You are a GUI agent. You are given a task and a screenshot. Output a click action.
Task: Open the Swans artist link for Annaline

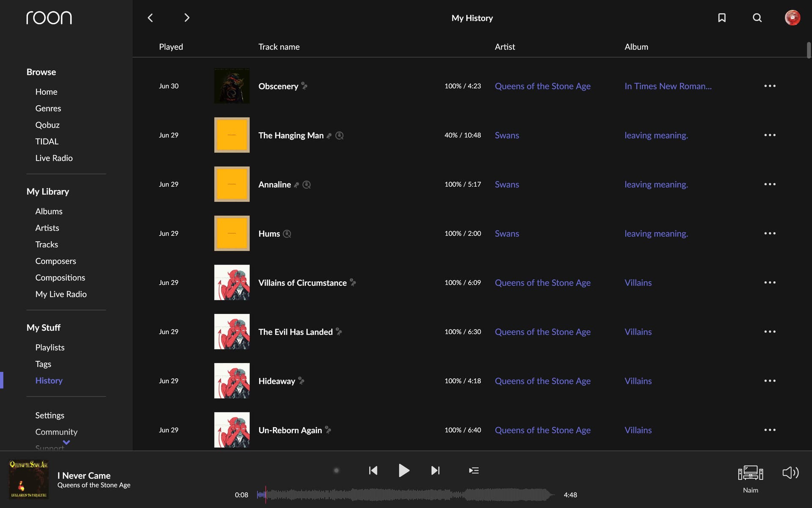pos(507,184)
